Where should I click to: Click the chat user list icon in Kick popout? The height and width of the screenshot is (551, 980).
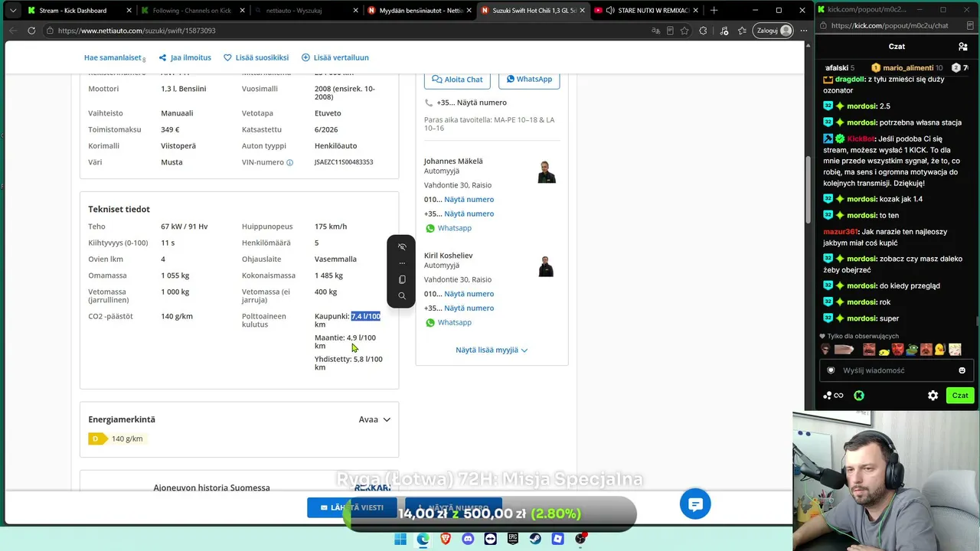tap(962, 47)
